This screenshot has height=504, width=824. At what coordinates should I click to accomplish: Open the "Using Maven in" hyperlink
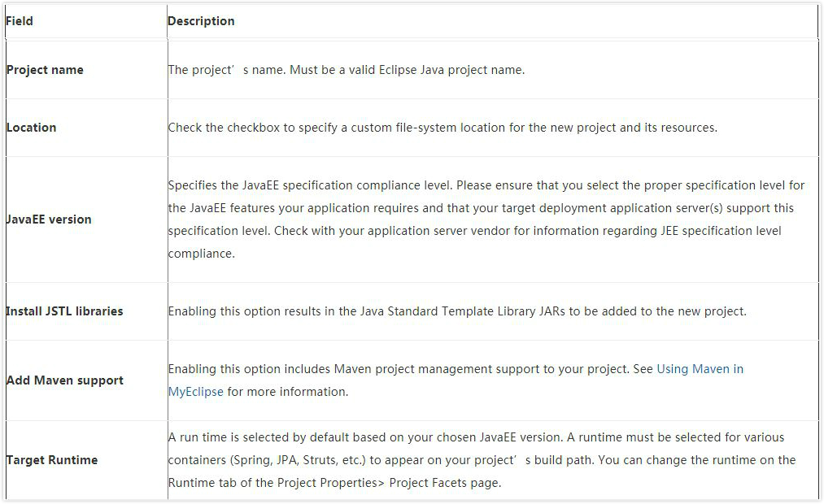[700, 369]
